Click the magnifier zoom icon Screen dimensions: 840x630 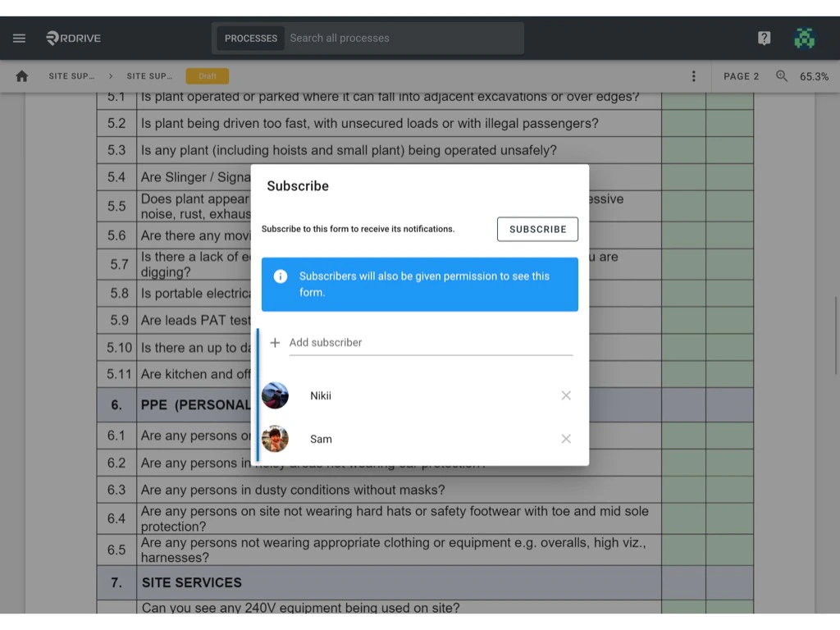pyautogui.click(x=781, y=75)
